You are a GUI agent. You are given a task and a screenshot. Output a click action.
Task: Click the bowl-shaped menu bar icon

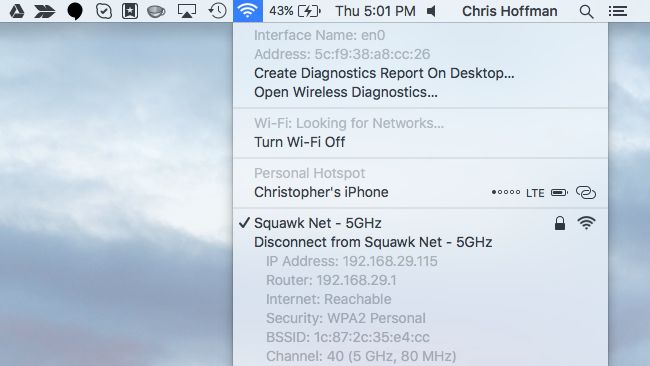click(156, 12)
